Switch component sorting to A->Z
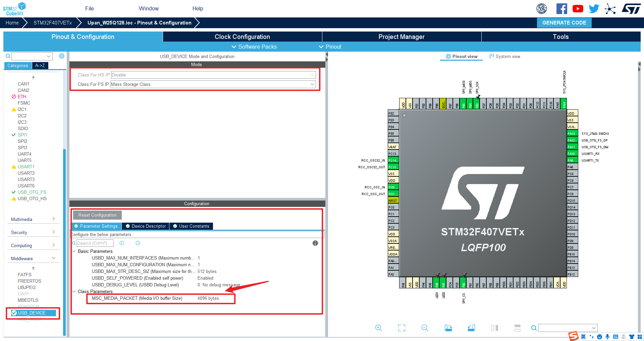 click(x=40, y=65)
